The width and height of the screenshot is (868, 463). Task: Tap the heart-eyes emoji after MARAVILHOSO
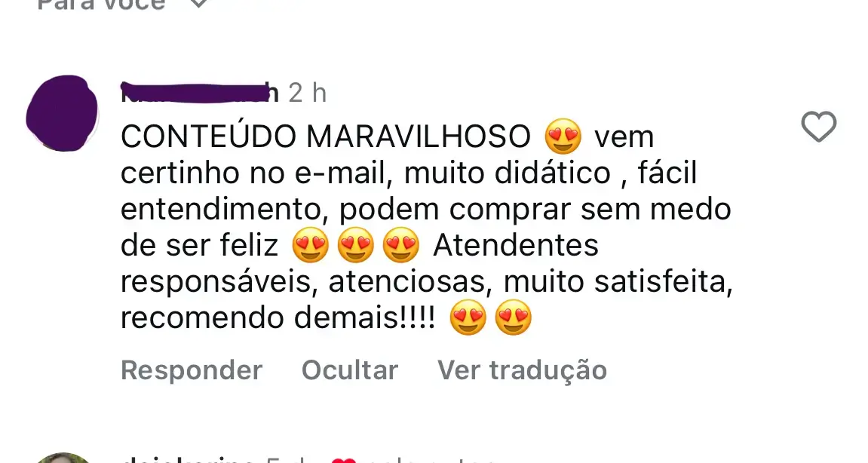coord(563,136)
